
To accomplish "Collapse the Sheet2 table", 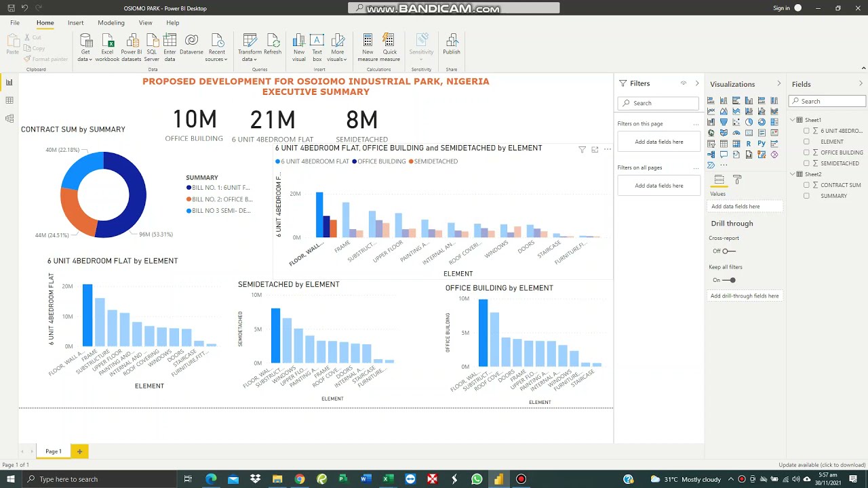I will pos(793,174).
